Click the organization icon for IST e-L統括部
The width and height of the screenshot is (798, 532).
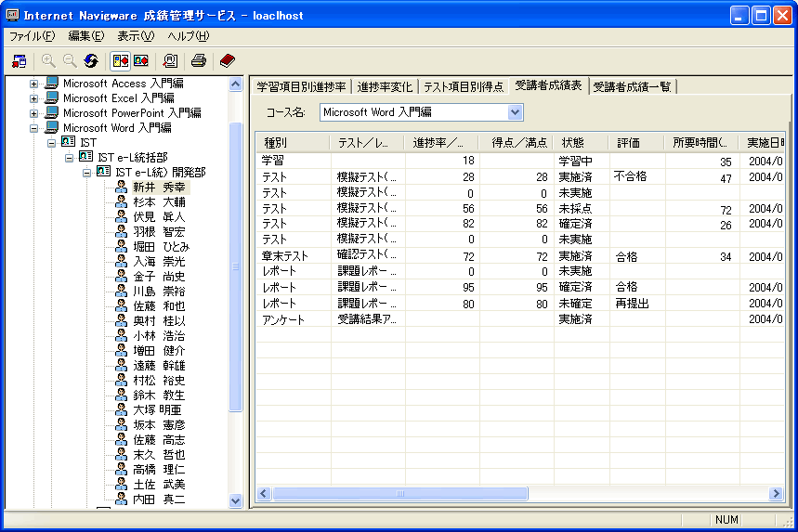click(86, 157)
